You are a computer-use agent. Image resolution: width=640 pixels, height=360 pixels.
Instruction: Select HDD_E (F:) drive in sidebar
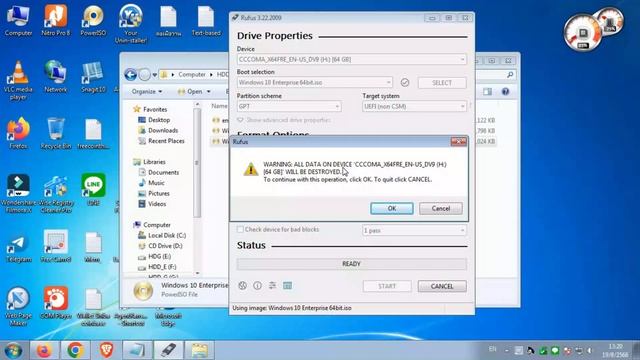click(x=157, y=267)
